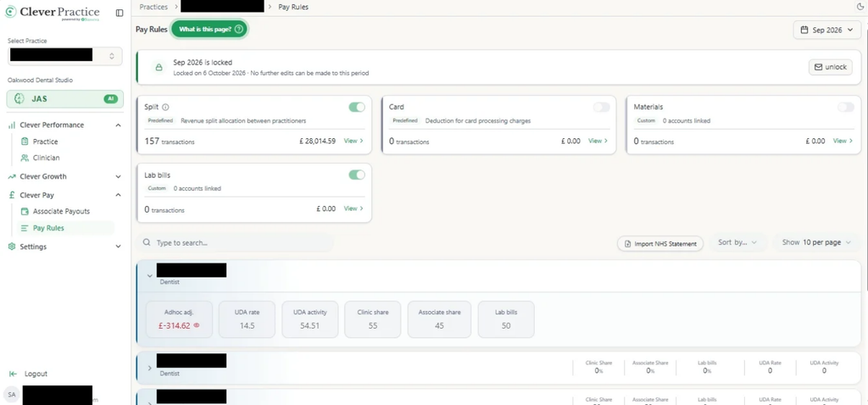Click the Oakwood Dental Studio label

point(40,80)
